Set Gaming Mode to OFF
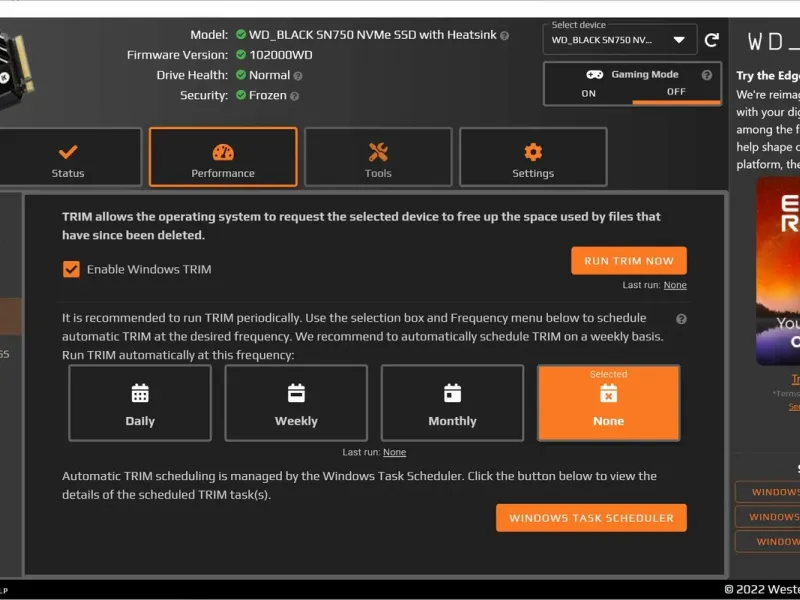Image resolution: width=800 pixels, height=600 pixels. [676, 92]
